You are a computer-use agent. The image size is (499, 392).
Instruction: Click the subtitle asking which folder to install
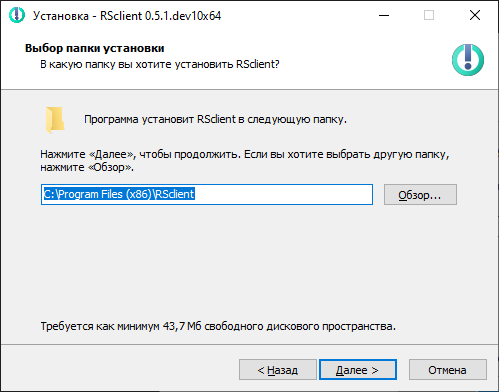point(160,64)
